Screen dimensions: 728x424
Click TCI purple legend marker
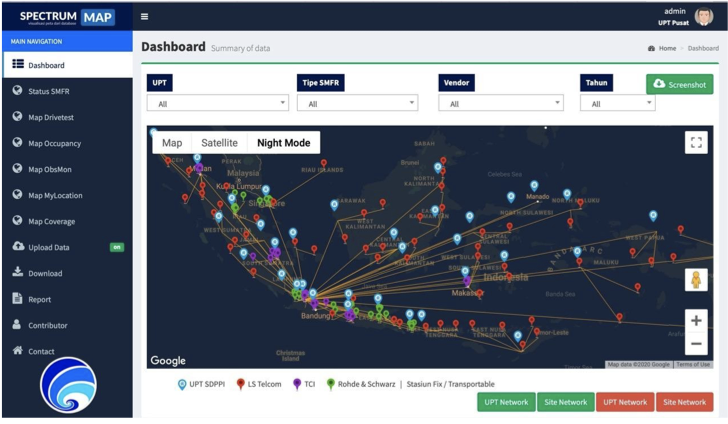(297, 384)
